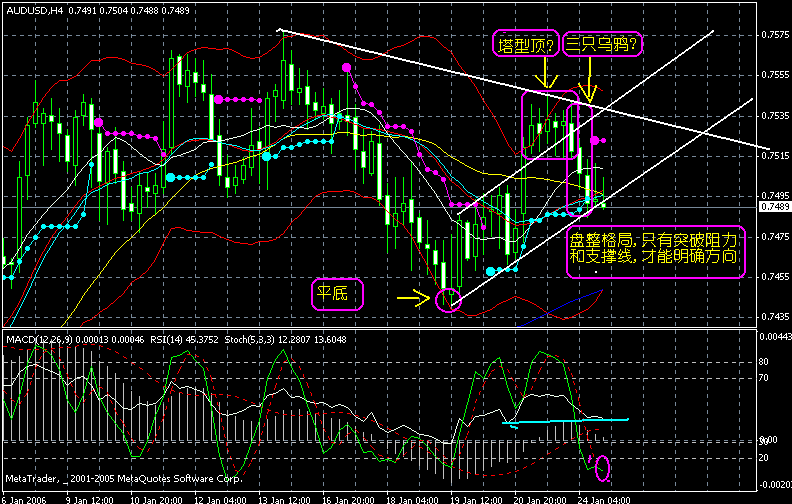Select the 0.7575 price axis label
Screen dimensions: 792x504
pos(775,35)
